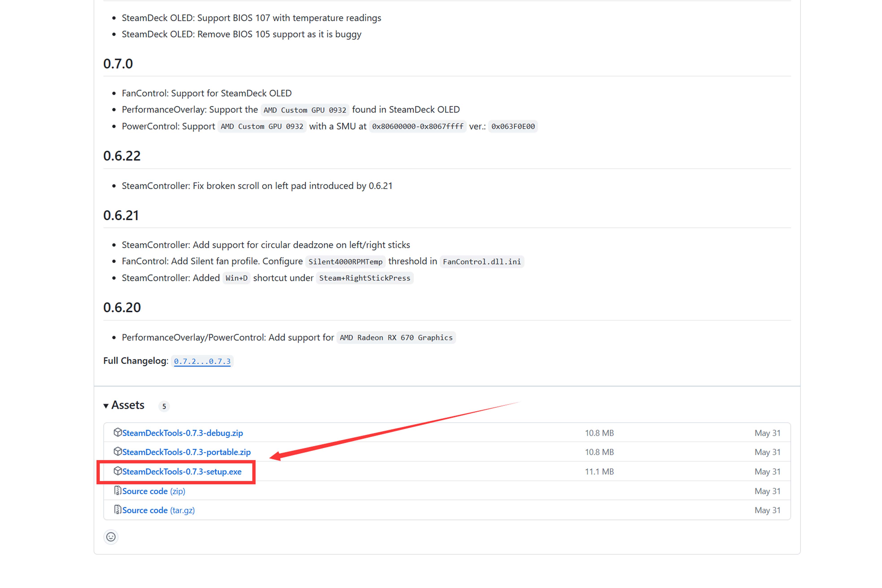Open the smiley add-reaction button
This screenshot has height=588, width=882.
111,537
